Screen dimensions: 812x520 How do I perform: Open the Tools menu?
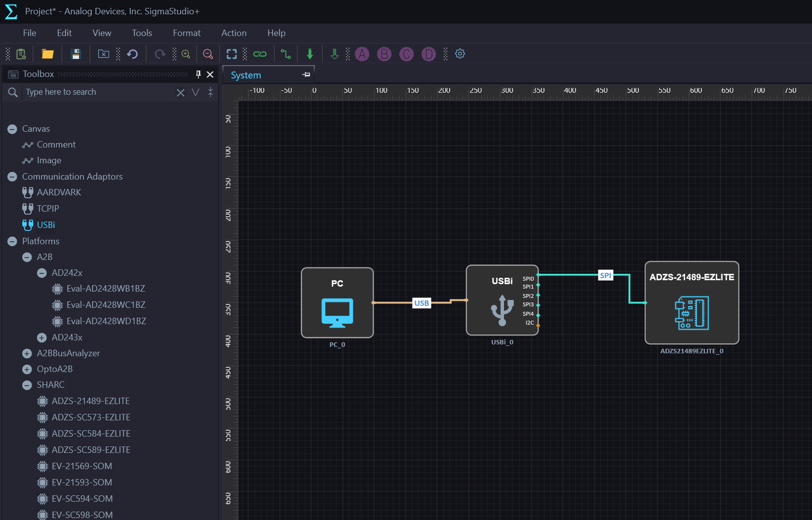(142, 33)
